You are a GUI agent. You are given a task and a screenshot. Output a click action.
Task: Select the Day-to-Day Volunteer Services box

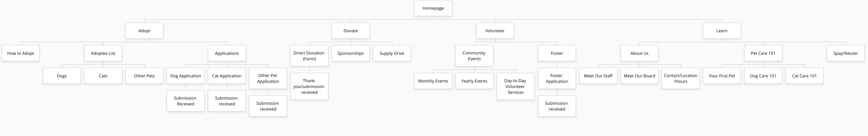(x=516, y=87)
